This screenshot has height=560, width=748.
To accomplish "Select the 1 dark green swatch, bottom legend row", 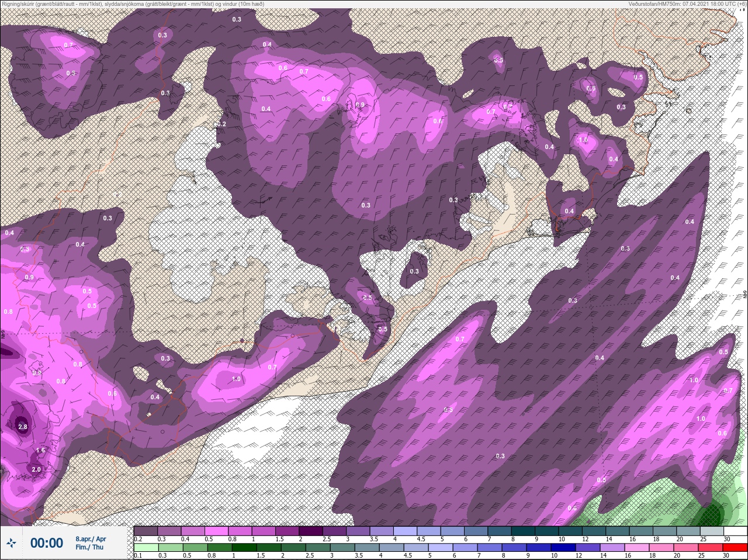I will (244, 548).
